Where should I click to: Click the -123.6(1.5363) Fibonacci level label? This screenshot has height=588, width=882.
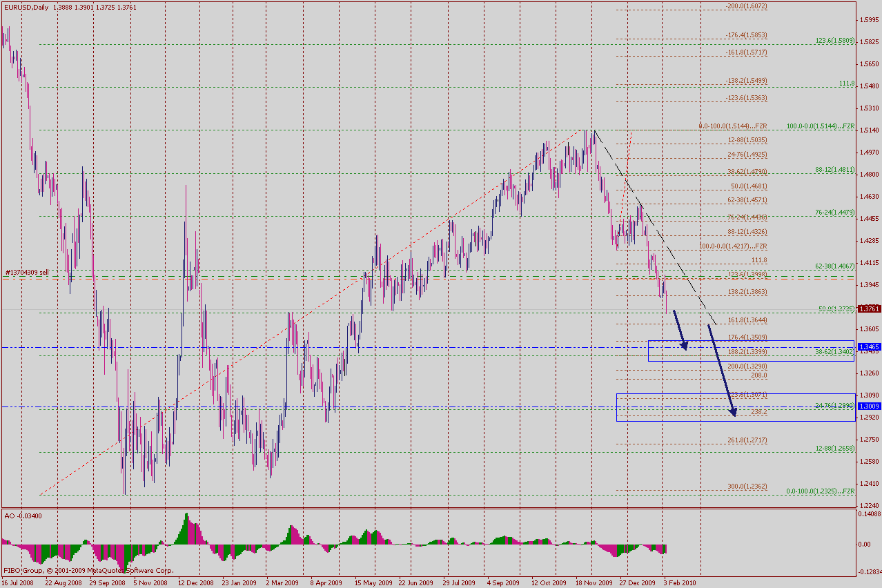[x=746, y=98]
